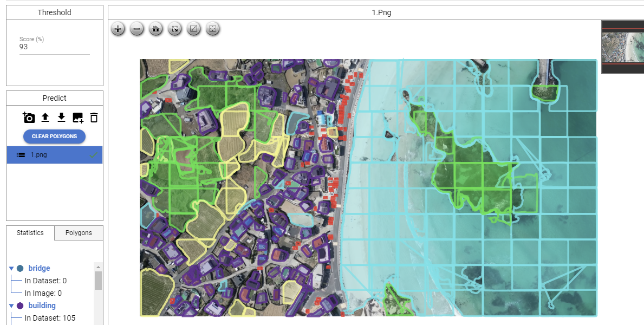
Task: Toggle building class visibility dot
Action: (x=20, y=305)
